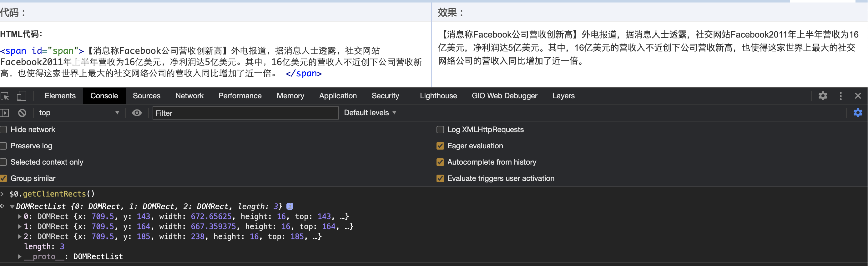Screen dimensions: 868x266
Task: Open the Security tab
Action: point(386,96)
